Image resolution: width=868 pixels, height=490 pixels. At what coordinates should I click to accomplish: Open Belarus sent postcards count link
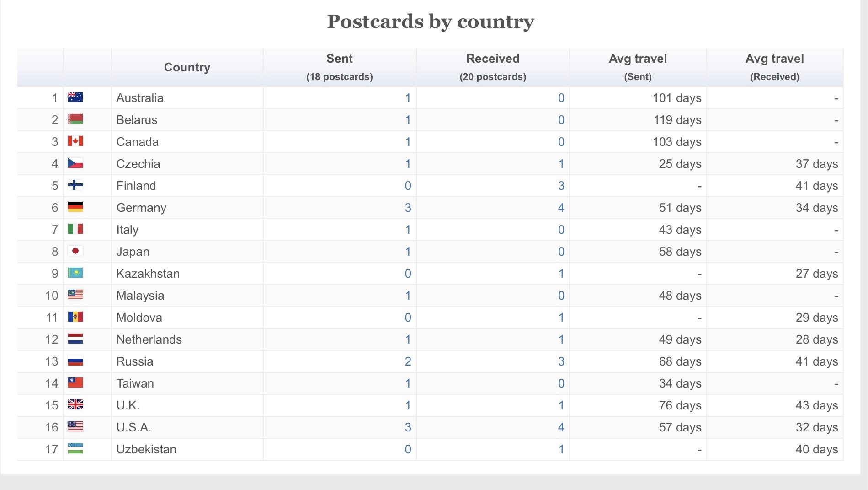408,120
